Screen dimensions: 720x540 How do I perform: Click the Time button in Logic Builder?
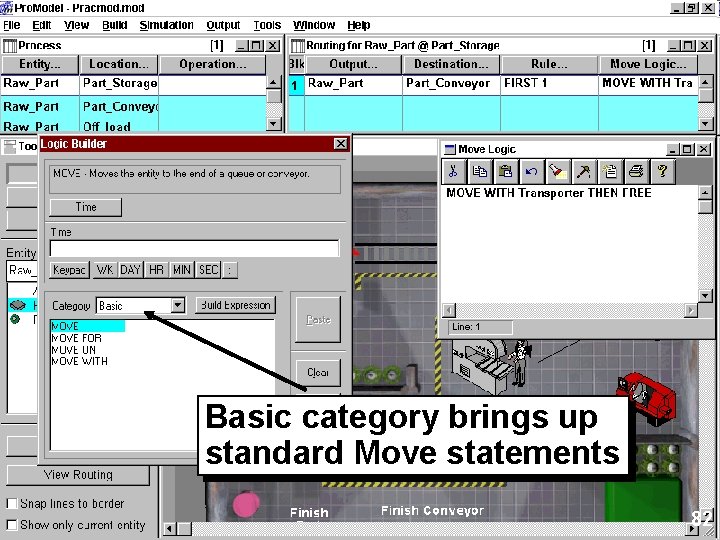pos(86,207)
